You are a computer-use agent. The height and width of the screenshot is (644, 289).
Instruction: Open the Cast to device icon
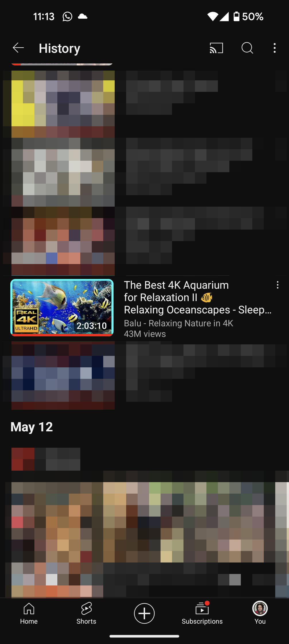coord(216,48)
